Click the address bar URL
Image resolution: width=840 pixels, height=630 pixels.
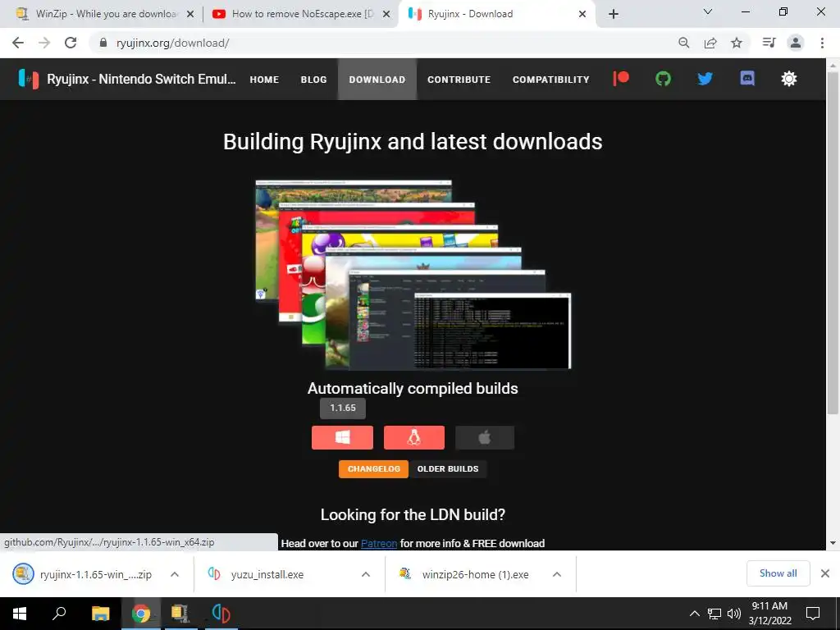(x=172, y=43)
